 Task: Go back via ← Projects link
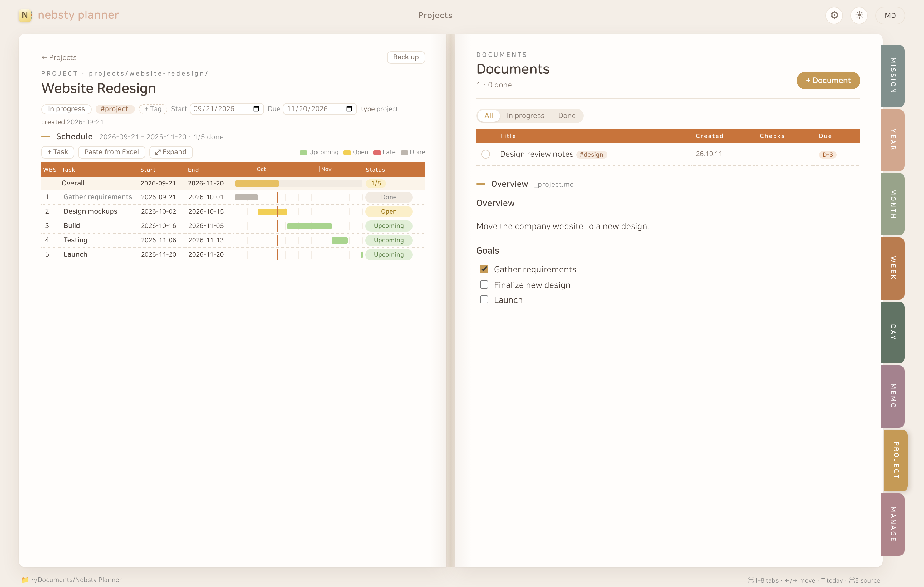pyautogui.click(x=59, y=57)
